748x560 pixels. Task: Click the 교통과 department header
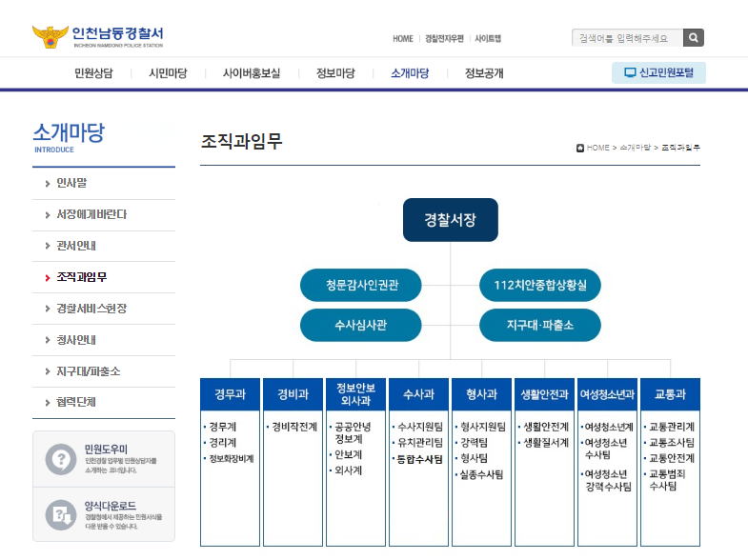coord(670,394)
